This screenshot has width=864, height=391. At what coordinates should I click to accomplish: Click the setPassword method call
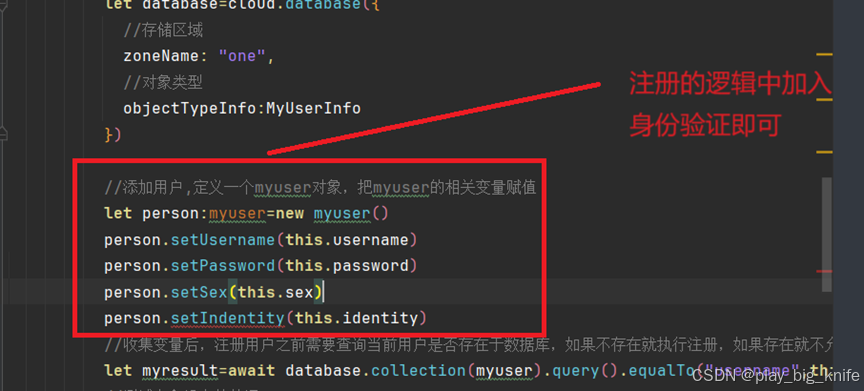coord(223,266)
